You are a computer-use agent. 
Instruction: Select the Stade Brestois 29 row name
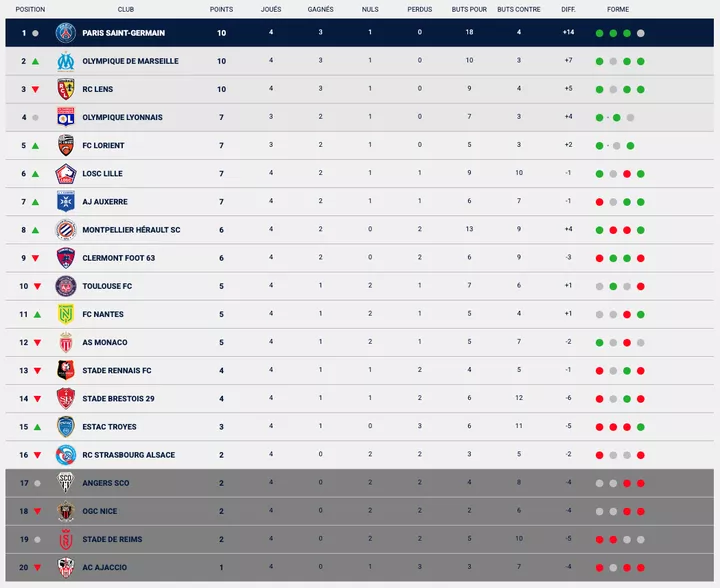click(x=118, y=399)
